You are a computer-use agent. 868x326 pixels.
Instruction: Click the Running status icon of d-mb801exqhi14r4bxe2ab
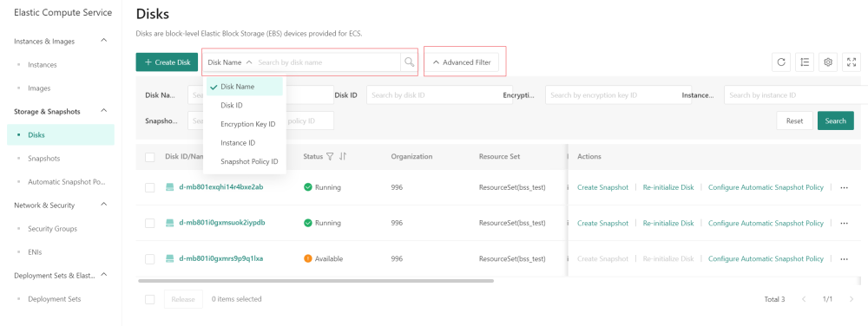tap(308, 187)
